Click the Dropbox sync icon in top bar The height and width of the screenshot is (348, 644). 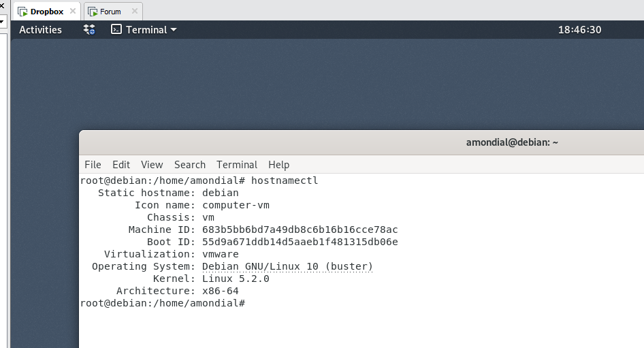tap(89, 29)
